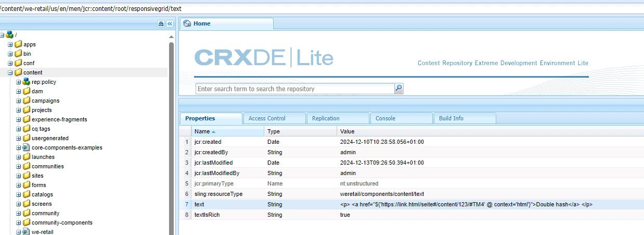Click the sites folder icon

coord(27,176)
